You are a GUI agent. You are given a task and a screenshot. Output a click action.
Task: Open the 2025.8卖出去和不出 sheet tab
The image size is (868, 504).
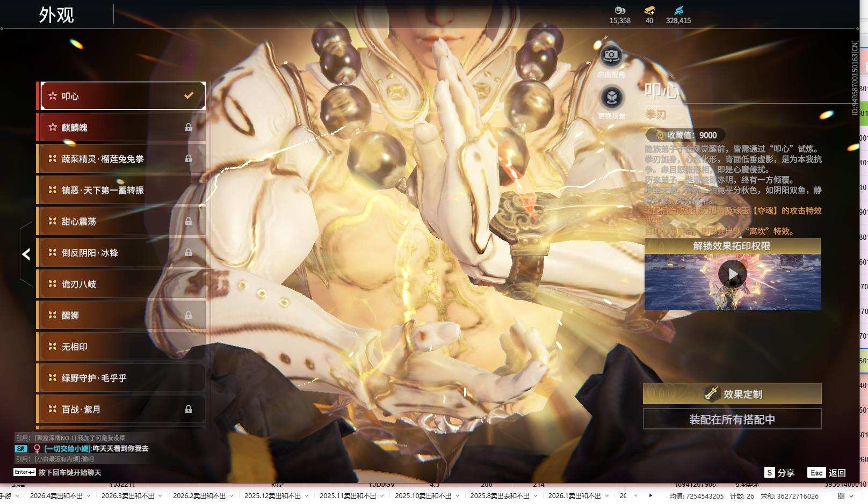click(500, 496)
